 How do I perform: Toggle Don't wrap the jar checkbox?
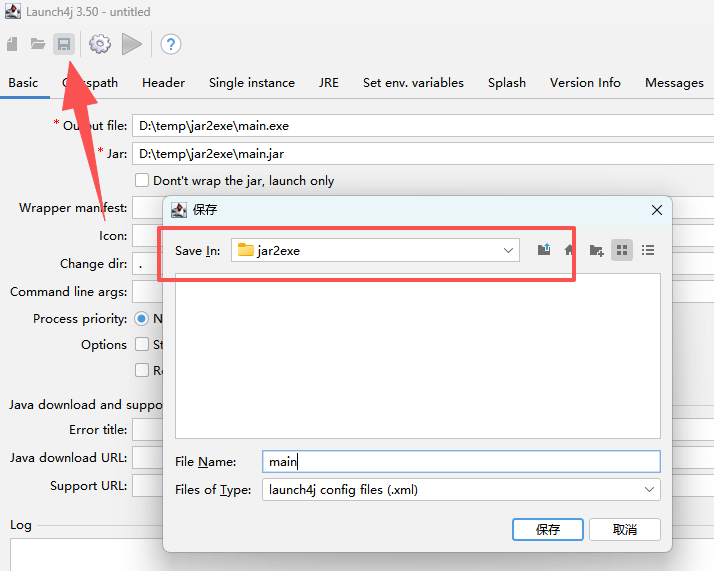(142, 180)
